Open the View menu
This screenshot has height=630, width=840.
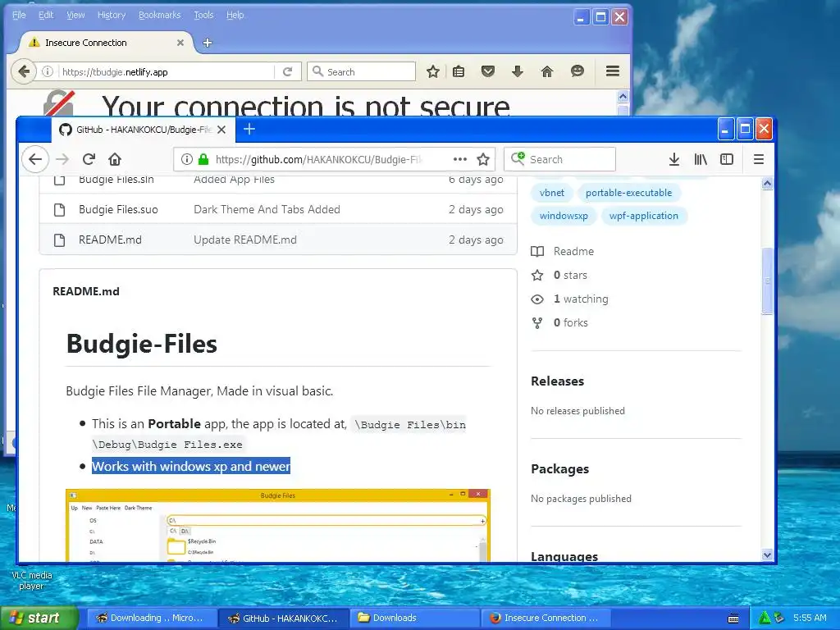(x=75, y=15)
